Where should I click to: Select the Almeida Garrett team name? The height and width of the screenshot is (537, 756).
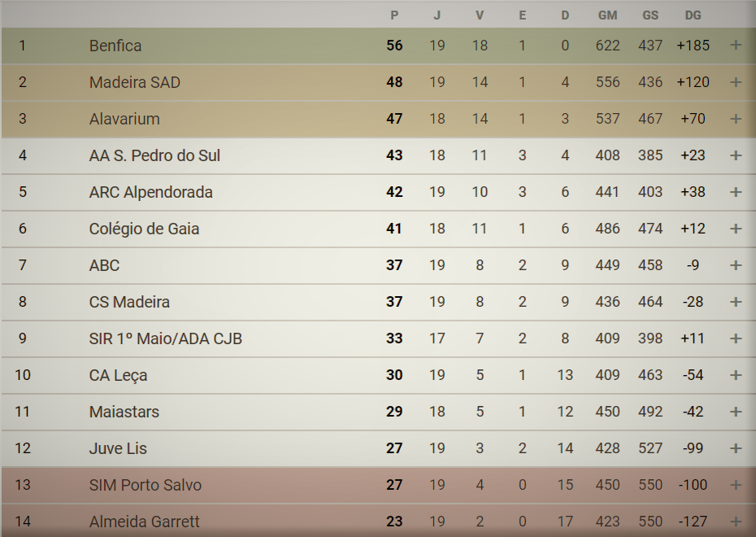pos(145,522)
